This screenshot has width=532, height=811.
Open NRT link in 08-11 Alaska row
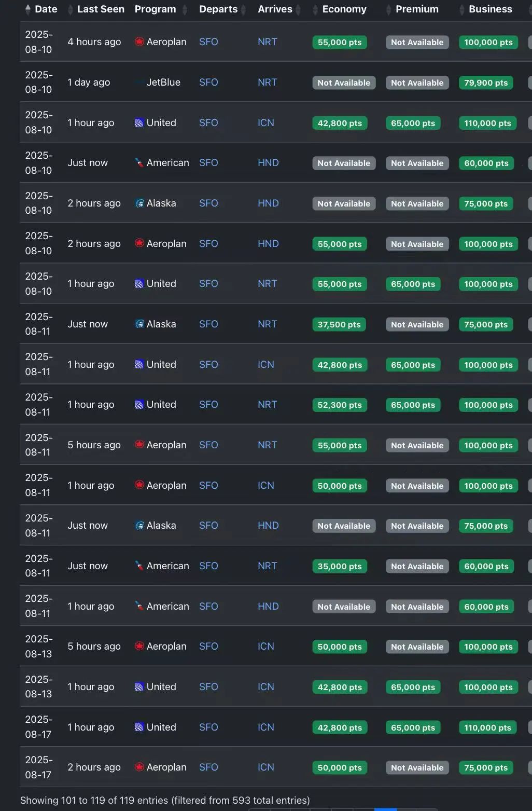click(x=268, y=324)
